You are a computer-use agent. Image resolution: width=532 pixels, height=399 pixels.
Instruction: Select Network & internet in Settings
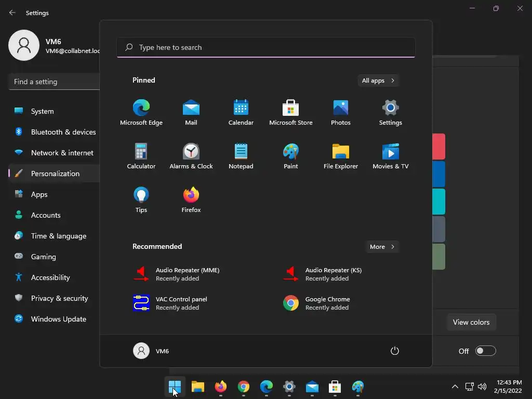click(54, 153)
